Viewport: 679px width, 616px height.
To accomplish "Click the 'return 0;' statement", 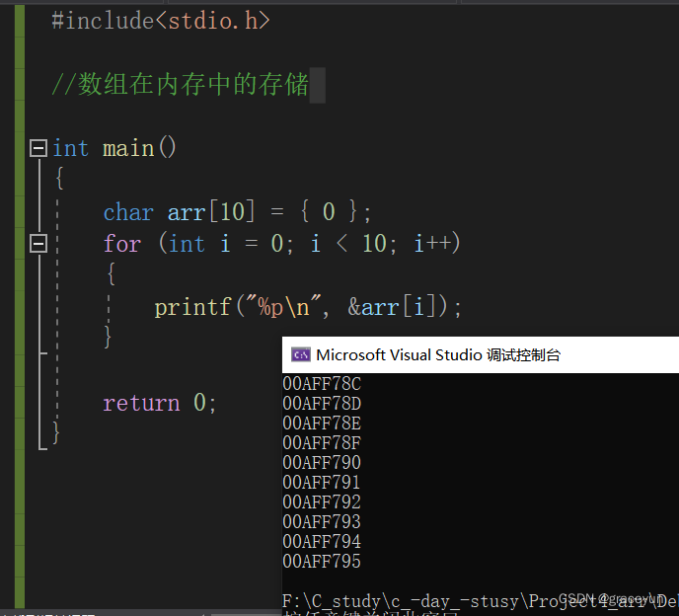I will click(x=159, y=403).
